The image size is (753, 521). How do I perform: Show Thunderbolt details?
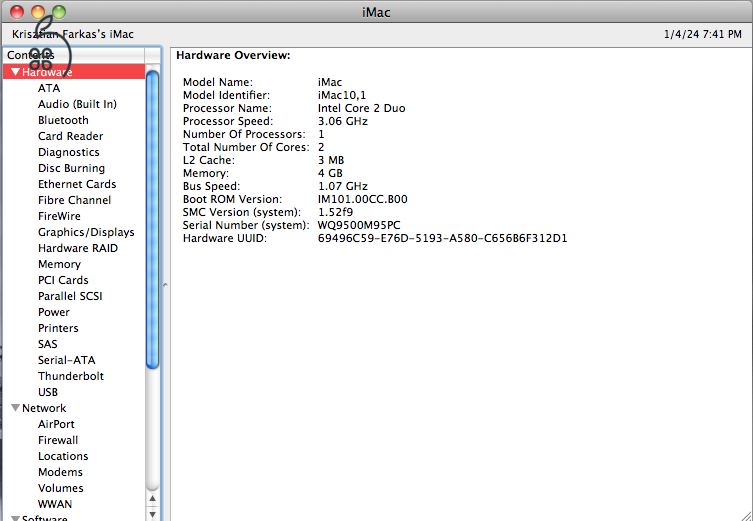click(71, 376)
